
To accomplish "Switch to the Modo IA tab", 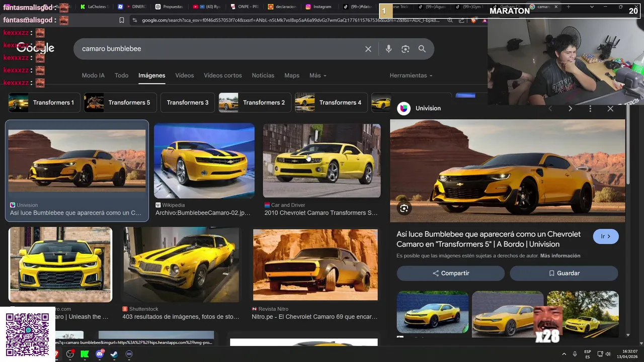I will [x=93, y=75].
